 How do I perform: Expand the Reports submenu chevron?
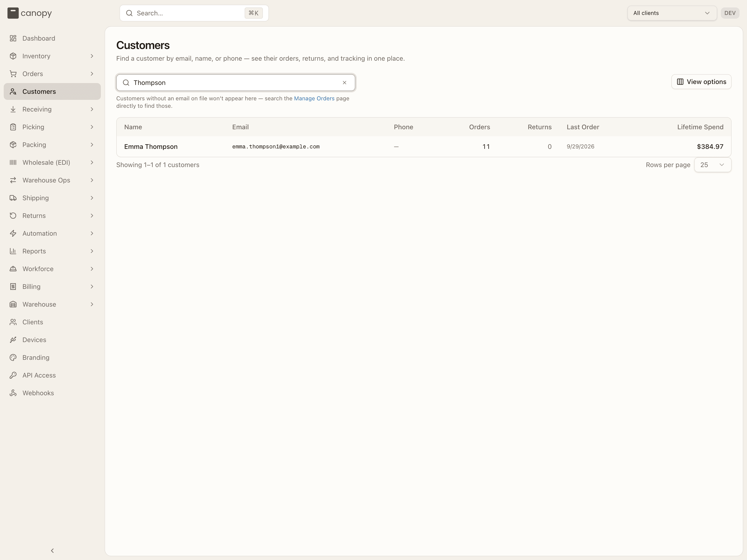(92, 251)
